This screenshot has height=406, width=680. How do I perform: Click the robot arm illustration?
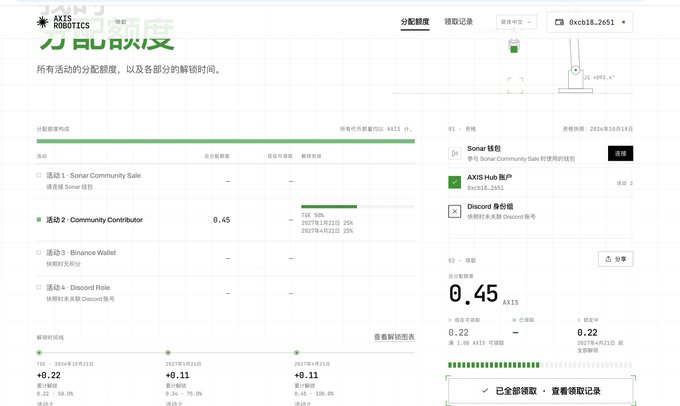[575, 65]
